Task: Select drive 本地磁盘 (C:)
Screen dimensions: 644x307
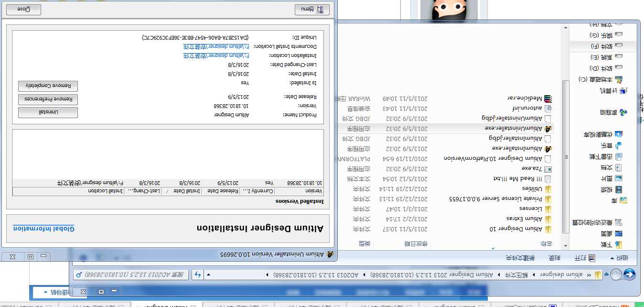Action: pyautogui.click(x=601, y=79)
